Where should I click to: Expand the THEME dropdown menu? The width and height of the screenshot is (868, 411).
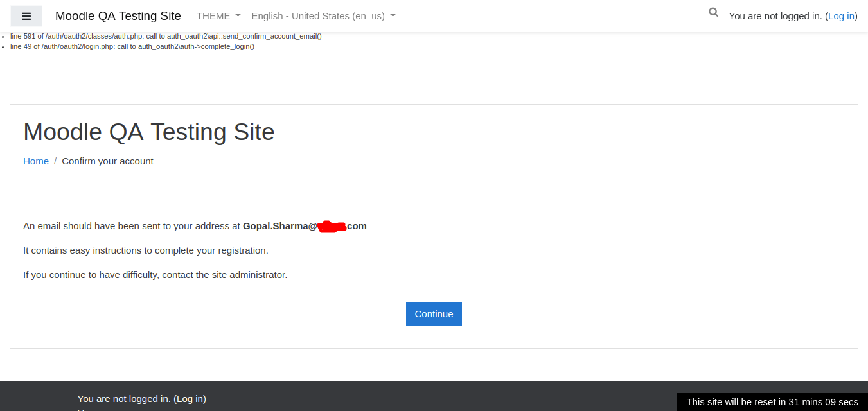click(x=218, y=16)
